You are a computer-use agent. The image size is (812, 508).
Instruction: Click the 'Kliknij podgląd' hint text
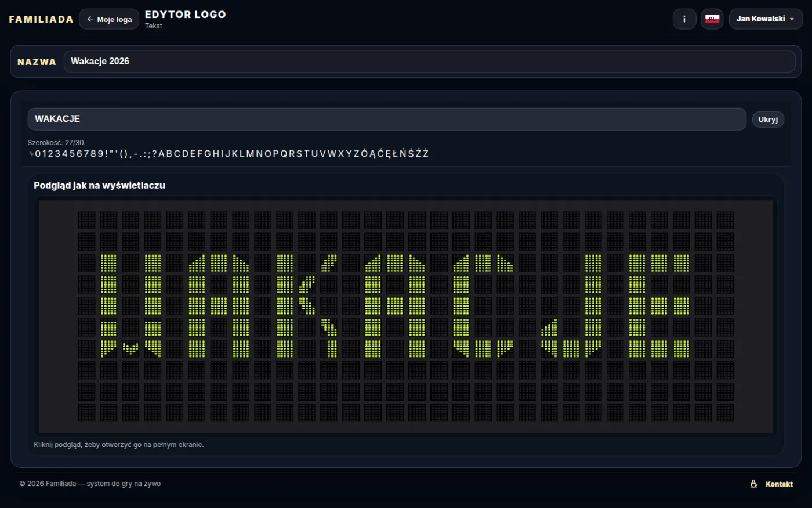[x=119, y=445]
